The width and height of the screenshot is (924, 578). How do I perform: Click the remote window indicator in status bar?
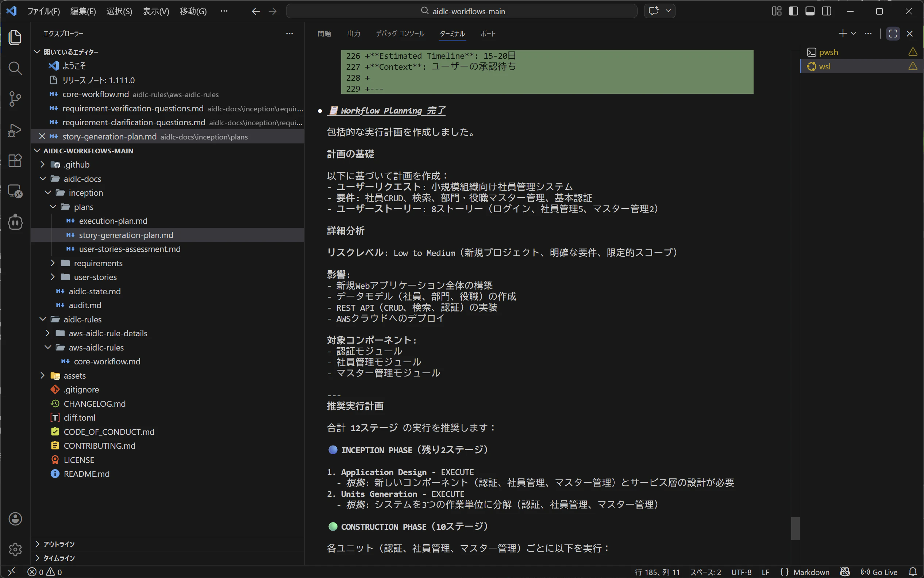(11, 572)
